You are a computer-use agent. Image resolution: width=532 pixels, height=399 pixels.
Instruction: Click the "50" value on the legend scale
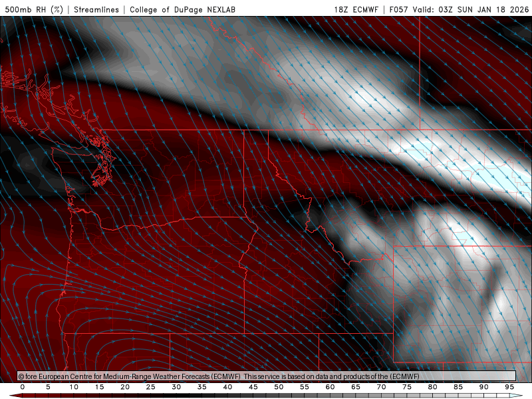coord(279,387)
